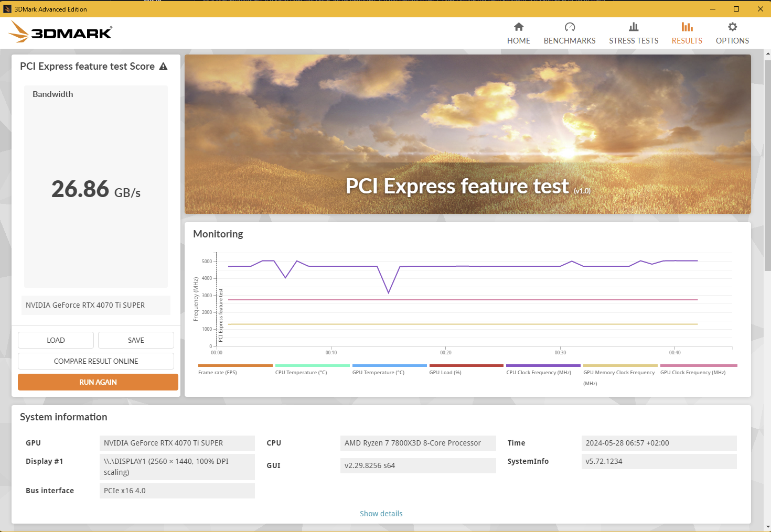This screenshot has height=532, width=771.
Task: Click the Benchmarks gauge icon
Action: click(570, 27)
